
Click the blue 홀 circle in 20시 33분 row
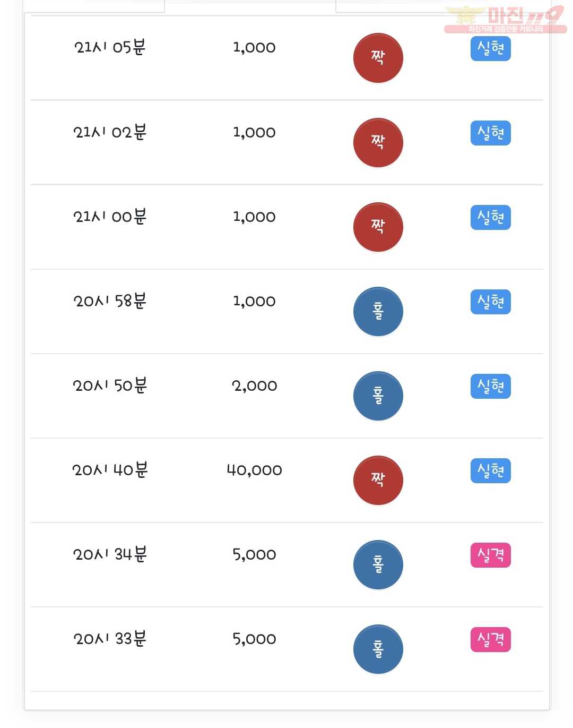(378, 649)
